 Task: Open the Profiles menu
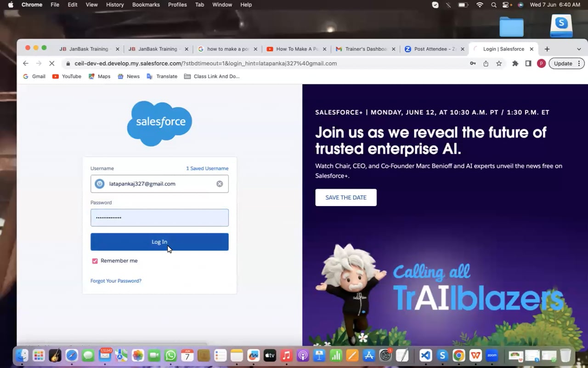(x=177, y=5)
